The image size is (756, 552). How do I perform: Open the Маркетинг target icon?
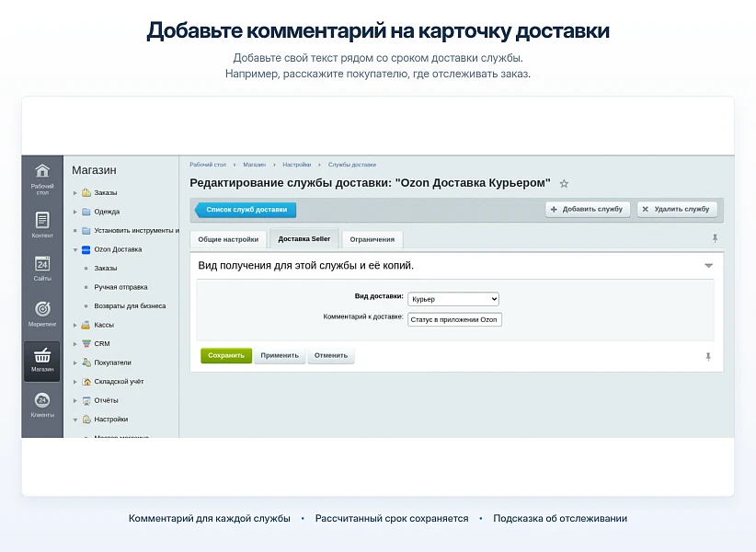point(42,308)
